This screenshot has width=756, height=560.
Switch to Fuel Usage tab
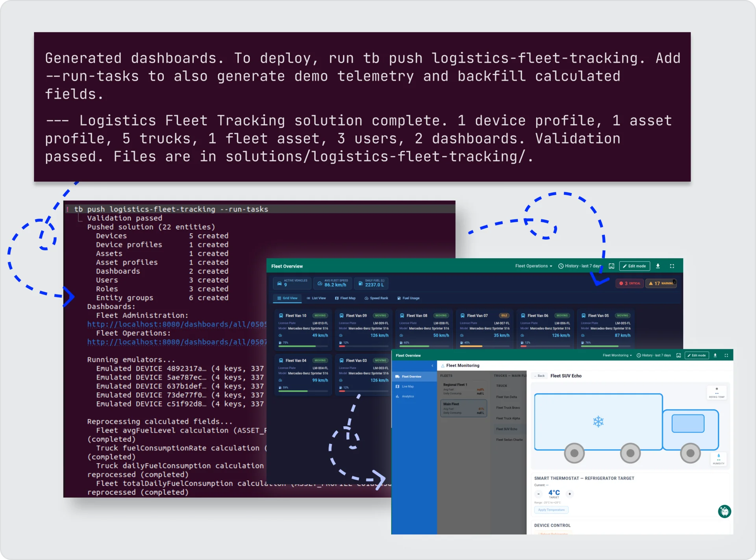point(408,298)
